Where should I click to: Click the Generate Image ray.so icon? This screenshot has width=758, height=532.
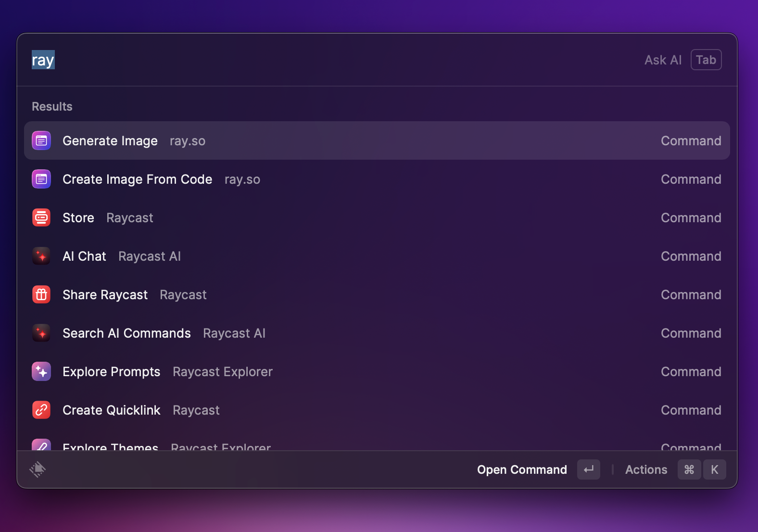[x=41, y=140]
